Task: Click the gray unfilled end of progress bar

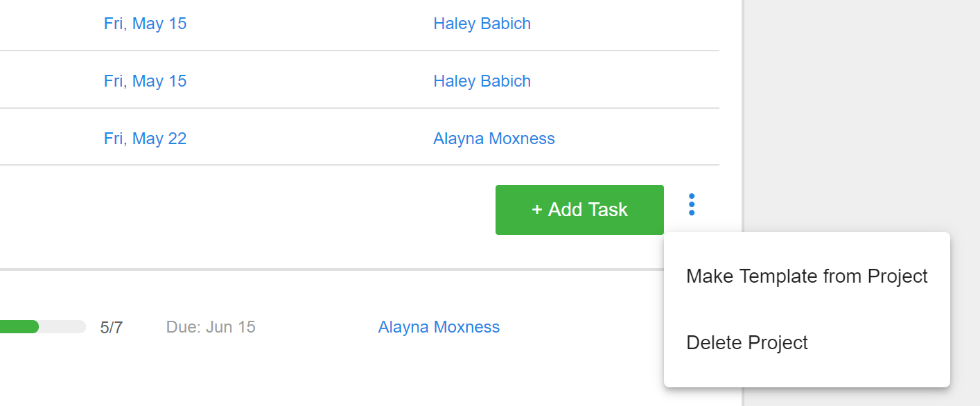Action: pyautogui.click(x=63, y=327)
